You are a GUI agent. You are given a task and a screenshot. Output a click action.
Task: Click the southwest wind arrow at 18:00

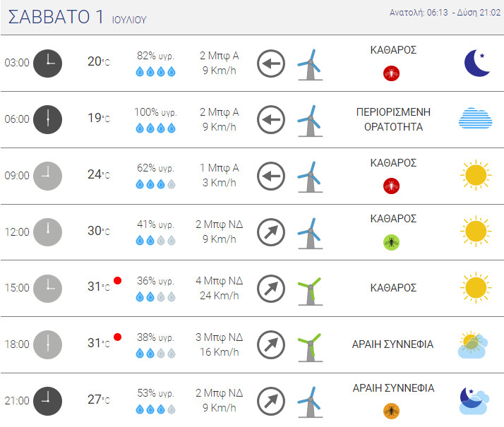coord(271,344)
